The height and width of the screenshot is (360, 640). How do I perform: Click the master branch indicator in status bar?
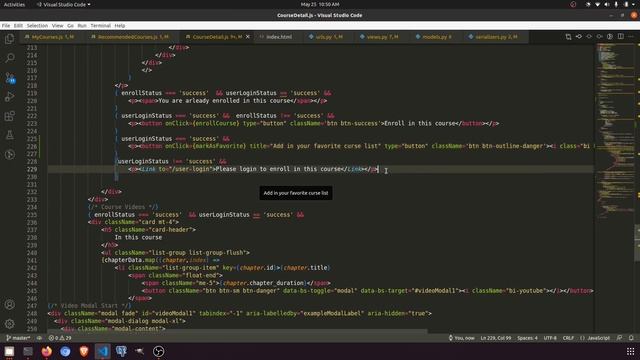18,338
